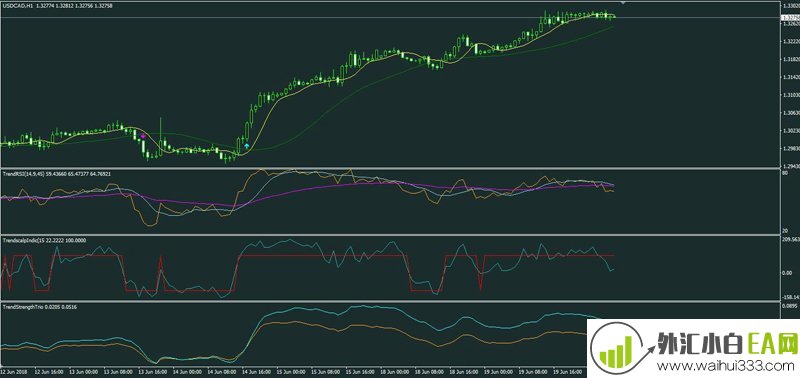
Task: Click the 0.00 level on Trendscalp scale
Action: click(787, 272)
